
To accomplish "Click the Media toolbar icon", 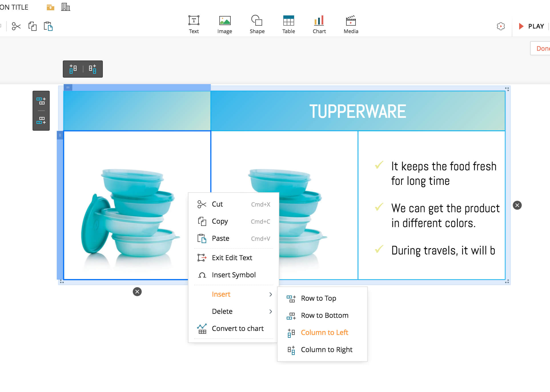I will tap(351, 24).
